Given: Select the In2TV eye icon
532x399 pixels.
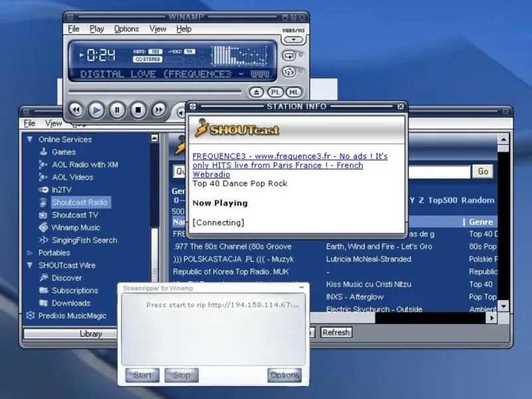Looking at the screenshot, I should pyautogui.click(x=43, y=190).
